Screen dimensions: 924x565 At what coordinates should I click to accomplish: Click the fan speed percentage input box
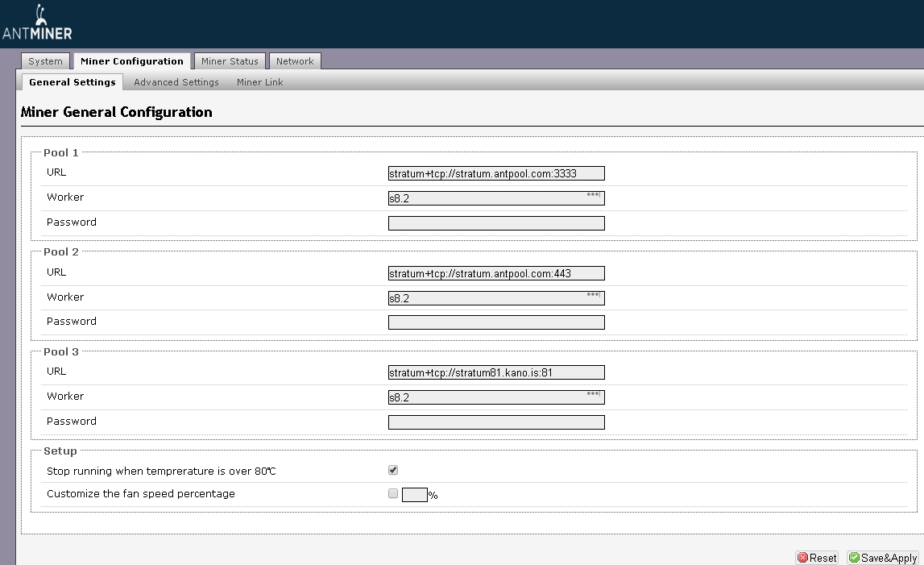coord(414,495)
